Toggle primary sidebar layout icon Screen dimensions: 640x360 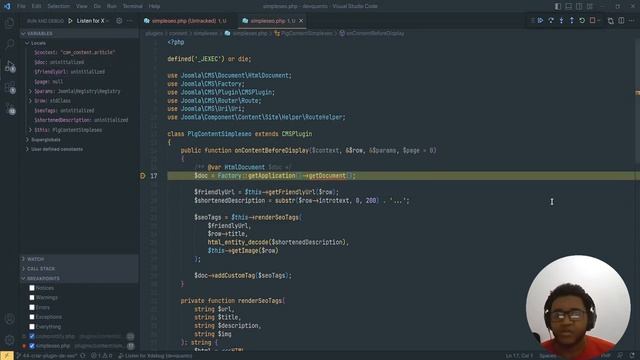coord(558,7)
